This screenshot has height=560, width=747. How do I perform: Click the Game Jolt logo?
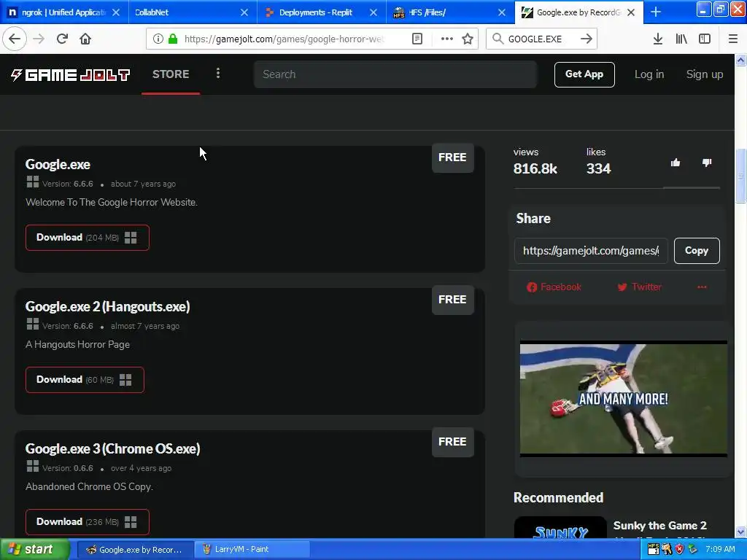click(x=70, y=75)
